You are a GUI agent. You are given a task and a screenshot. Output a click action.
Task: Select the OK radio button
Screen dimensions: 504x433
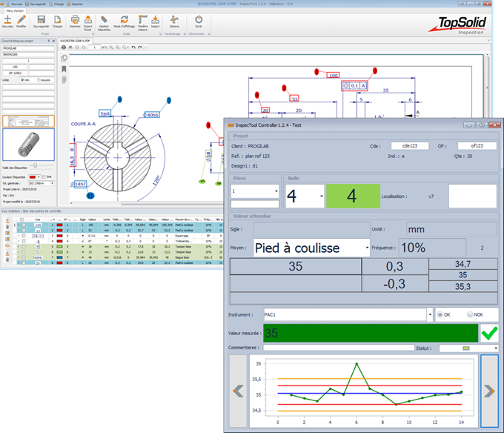440,315
